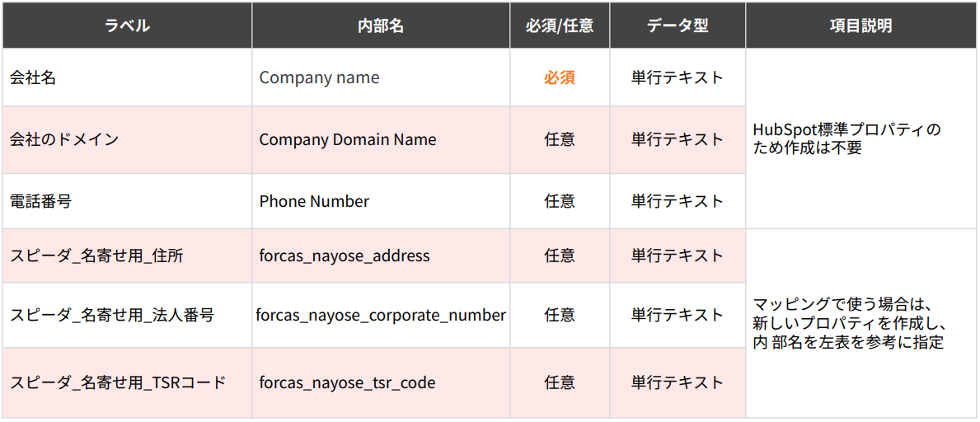980x422 pixels.
Task: Select the スピーダ_名寄せ用_TSRコード label cell
Action: tap(118, 382)
